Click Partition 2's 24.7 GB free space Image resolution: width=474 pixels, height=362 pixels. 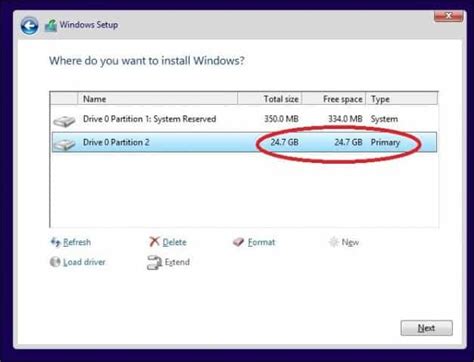(348, 142)
